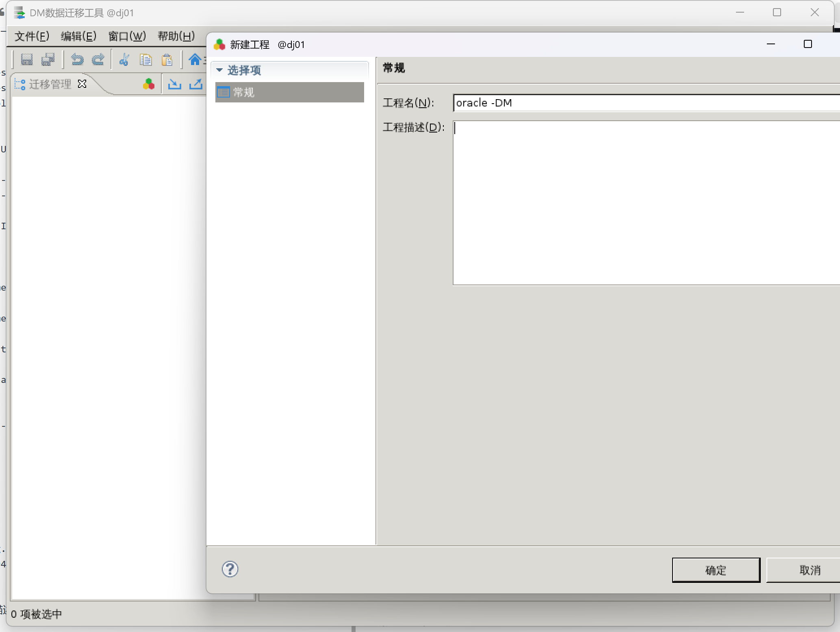
Task: Open the 窗口(W) menu
Action: [x=127, y=36]
